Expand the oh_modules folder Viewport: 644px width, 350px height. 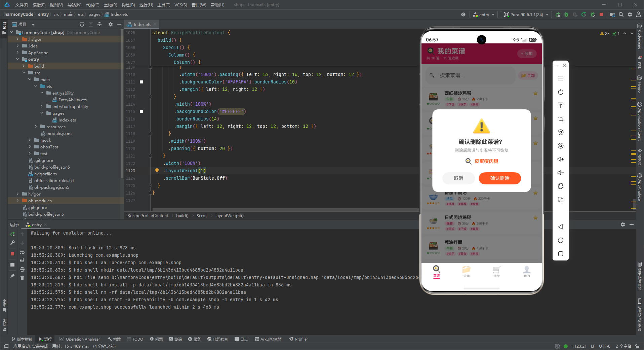(17, 201)
